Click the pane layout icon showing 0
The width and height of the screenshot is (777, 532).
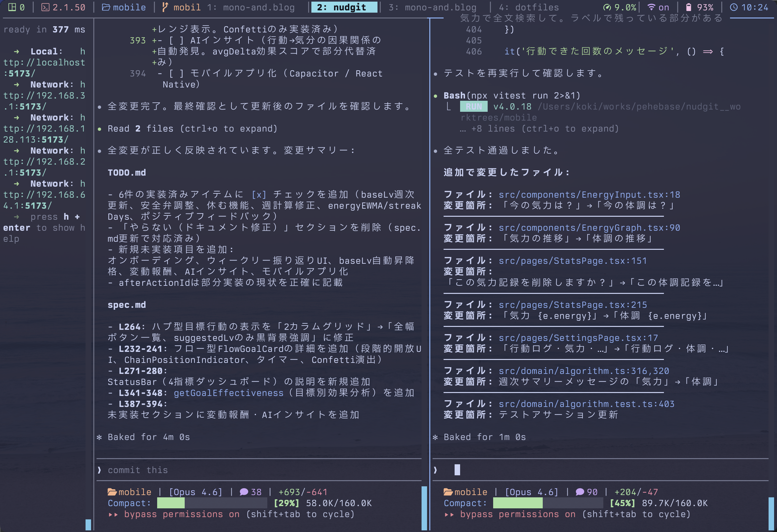[x=12, y=7]
